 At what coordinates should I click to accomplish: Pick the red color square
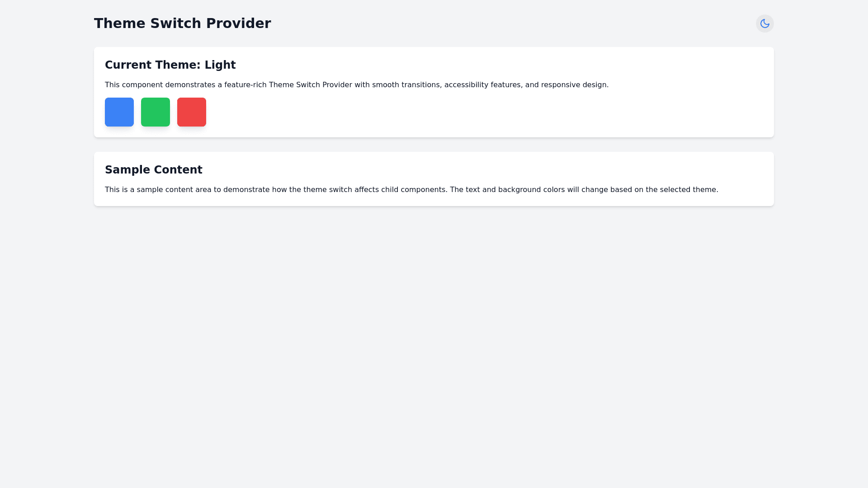point(192,112)
